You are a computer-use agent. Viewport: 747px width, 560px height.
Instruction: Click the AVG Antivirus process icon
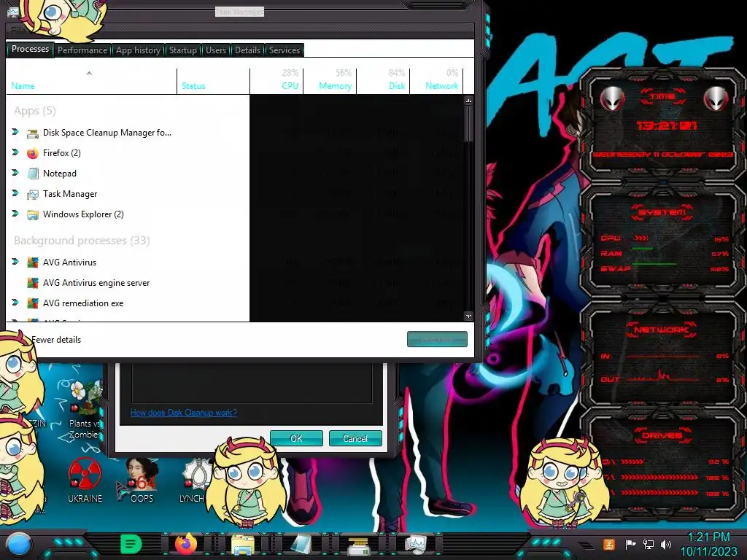click(32, 262)
